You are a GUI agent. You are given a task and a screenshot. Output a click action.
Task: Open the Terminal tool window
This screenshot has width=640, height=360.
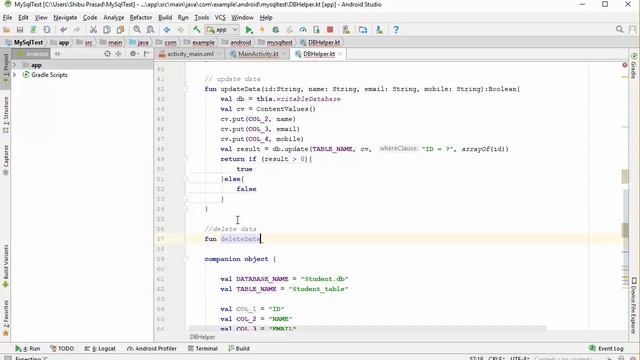(202, 349)
